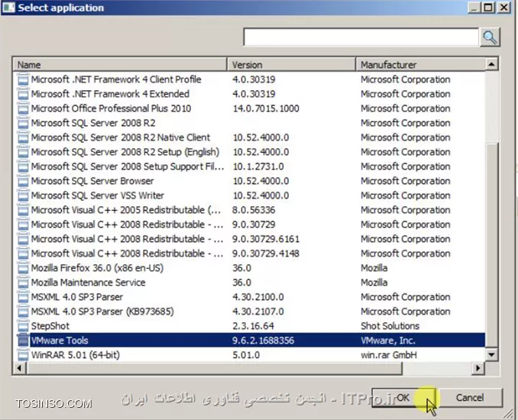Image resolution: width=518 pixels, height=420 pixels.
Task: Select Microsoft .NET Framework 4 Extended row
Action: [249, 94]
